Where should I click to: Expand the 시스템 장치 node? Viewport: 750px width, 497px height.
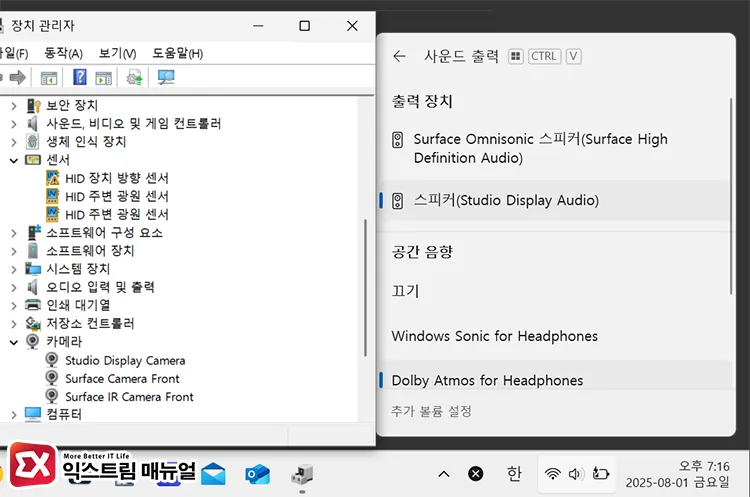[x=14, y=269]
